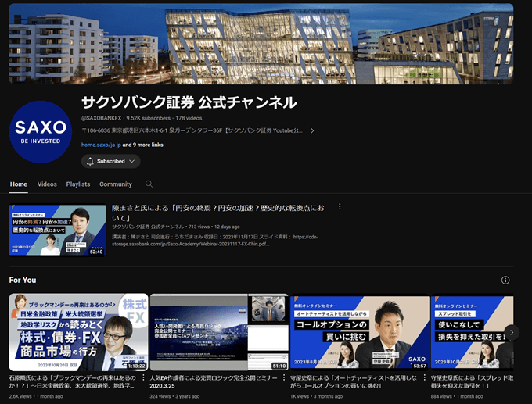Screen dimensions: 532x404
Task: Open title 守屋史章氏による「スプレッド取
Action: [472, 381]
